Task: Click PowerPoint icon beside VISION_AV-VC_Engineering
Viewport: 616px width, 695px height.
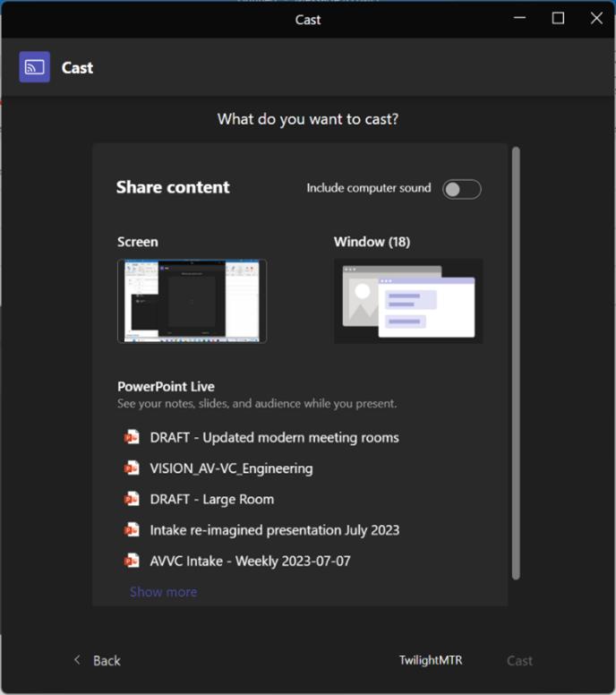Action: coord(133,468)
